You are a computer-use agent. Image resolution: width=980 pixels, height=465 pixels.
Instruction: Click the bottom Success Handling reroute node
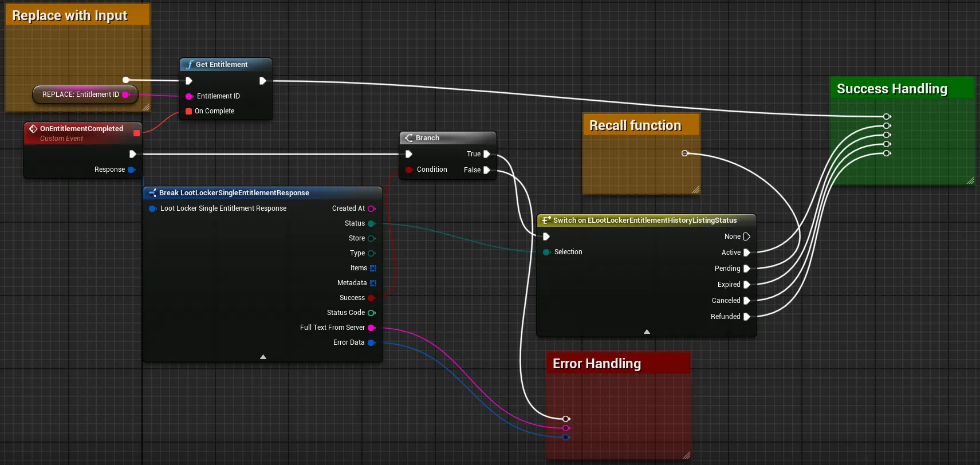tap(887, 153)
